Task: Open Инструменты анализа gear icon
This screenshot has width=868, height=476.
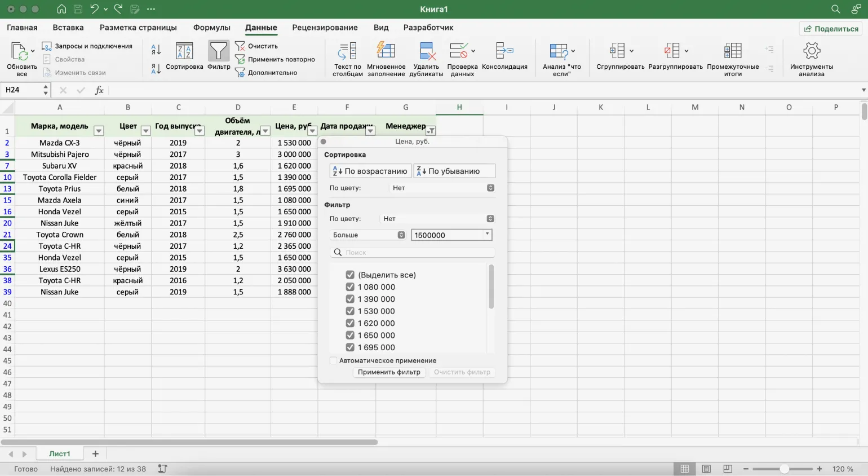Action: 811,51
